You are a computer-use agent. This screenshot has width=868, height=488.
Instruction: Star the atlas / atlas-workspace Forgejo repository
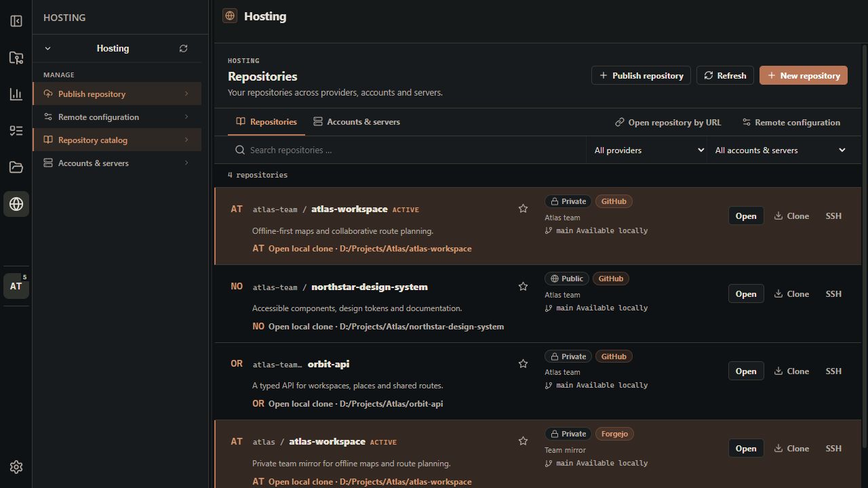pyautogui.click(x=523, y=441)
